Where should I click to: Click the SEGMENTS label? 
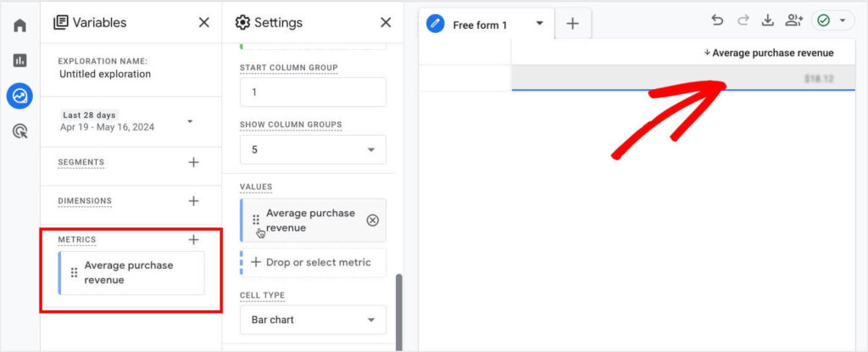pyautogui.click(x=81, y=162)
